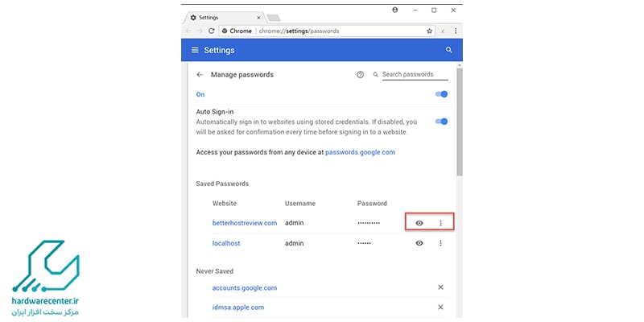Image resolution: width=644 pixels, height=322 pixels.
Task: Remove accounts.google.com from Never Saved
Action: click(x=440, y=287)
